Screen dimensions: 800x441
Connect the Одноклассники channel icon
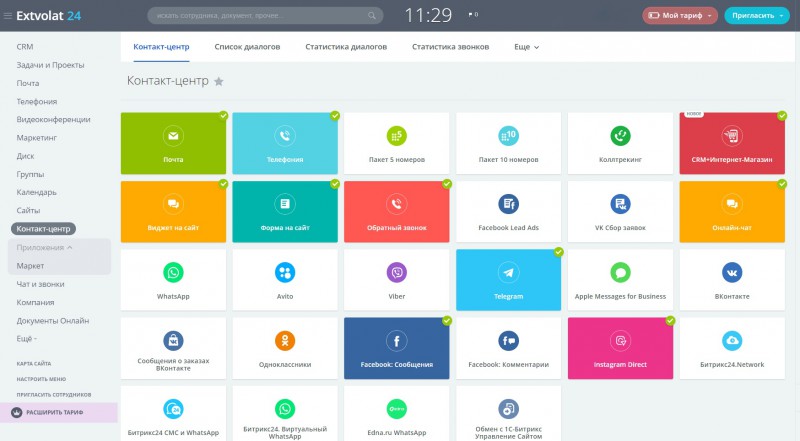tap(285, 340)
